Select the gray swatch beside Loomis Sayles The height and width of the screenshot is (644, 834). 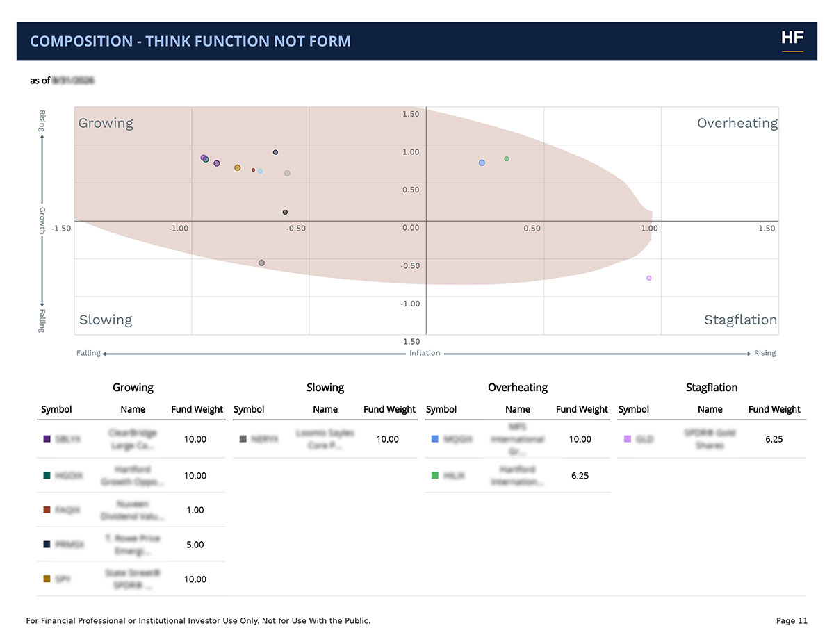(x=243, y=439)
